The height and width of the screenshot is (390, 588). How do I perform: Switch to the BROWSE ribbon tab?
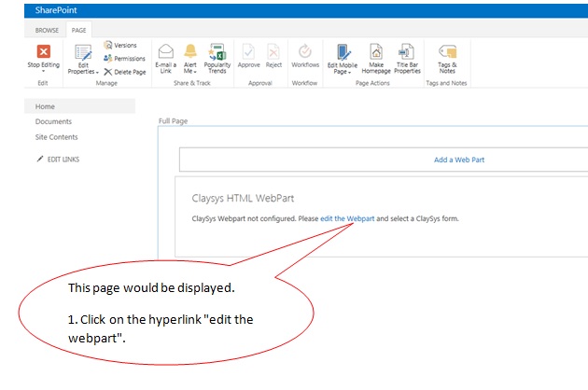[x=47, y=30]
